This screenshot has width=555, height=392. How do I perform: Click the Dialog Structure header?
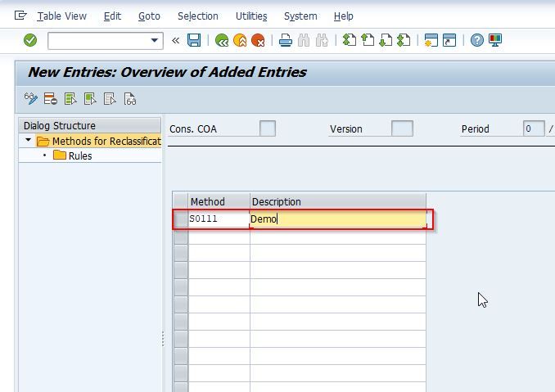[x=89, y=125]
